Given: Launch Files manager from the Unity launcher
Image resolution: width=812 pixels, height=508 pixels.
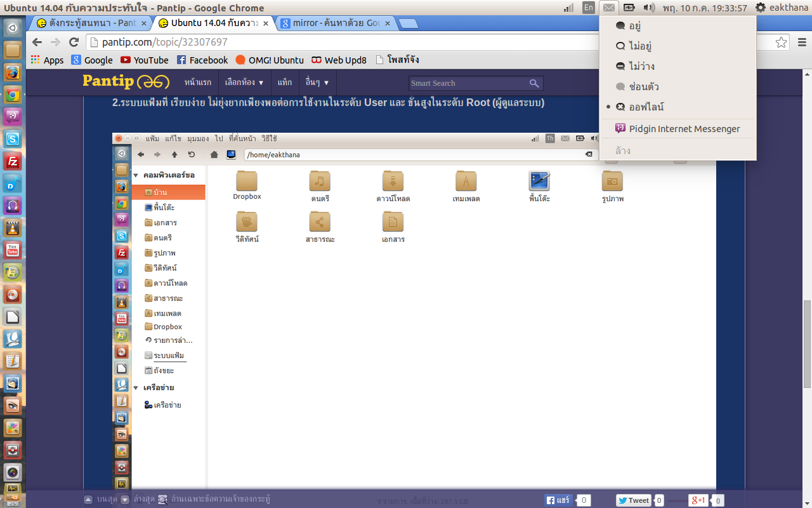Looking at the screenshot, I should click(x=13, y=50).
